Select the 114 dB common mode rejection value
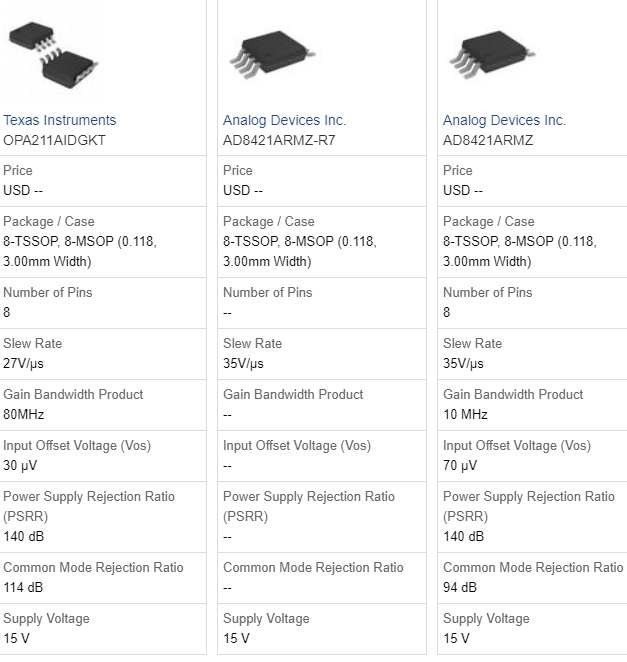The width and height of the screenshot is (627, 662). [x=23, y=587]
